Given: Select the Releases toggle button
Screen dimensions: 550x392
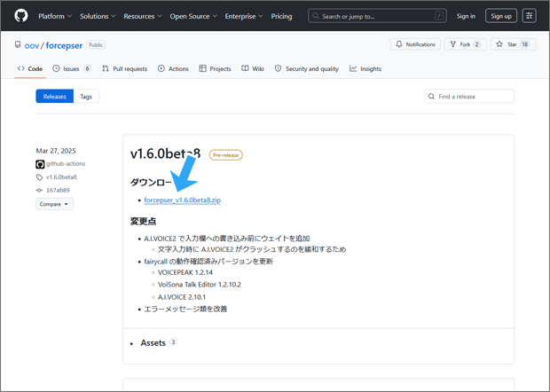Looking at the screenshot, I should [x=55, y=96].
